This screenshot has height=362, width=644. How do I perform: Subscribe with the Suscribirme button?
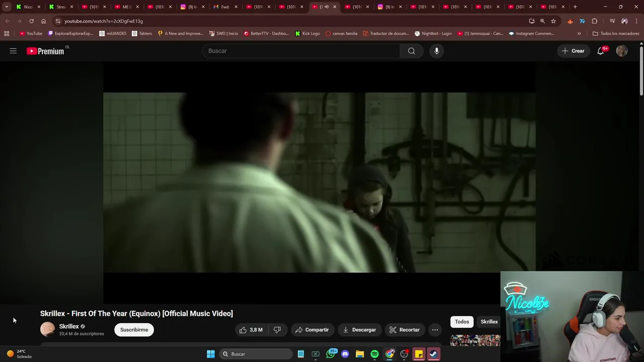(x=134, y=330)
